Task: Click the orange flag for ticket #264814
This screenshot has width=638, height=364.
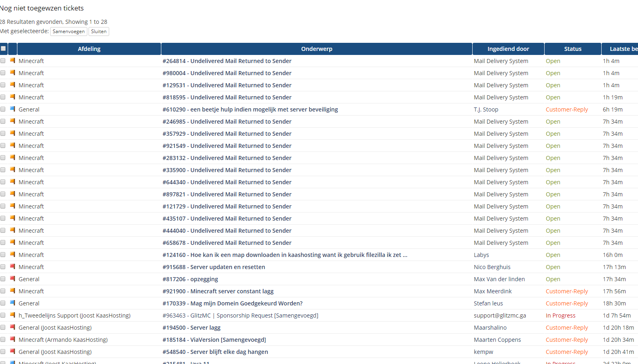Action: [13, 61]
